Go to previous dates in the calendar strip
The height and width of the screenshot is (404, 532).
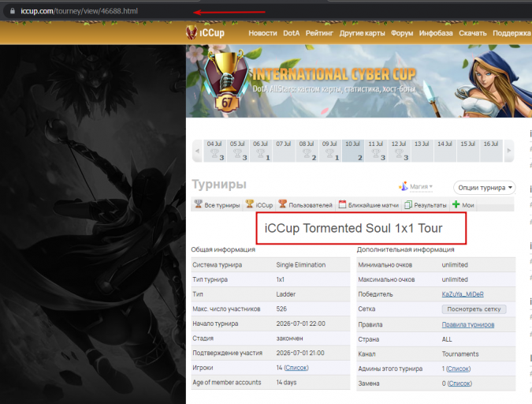pyautogui.click(x=197, y=151)
